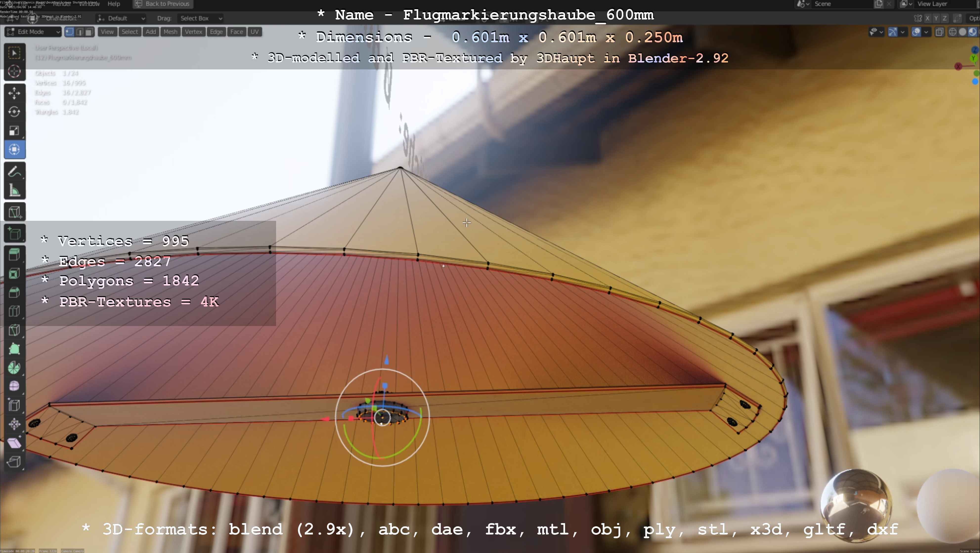980x553 pixels.
Task: Enable face select mode
Action: pyautogui.click(x=89, y=32)
